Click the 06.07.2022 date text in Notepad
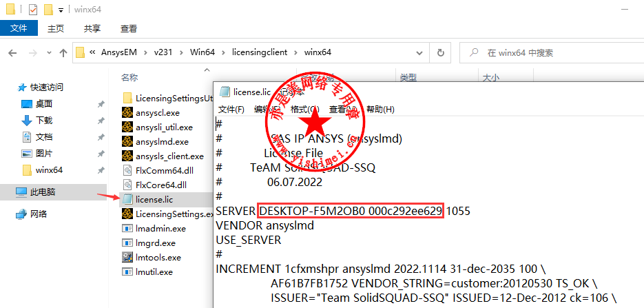This screenshot has height=308, width=644. click(295, 183)
